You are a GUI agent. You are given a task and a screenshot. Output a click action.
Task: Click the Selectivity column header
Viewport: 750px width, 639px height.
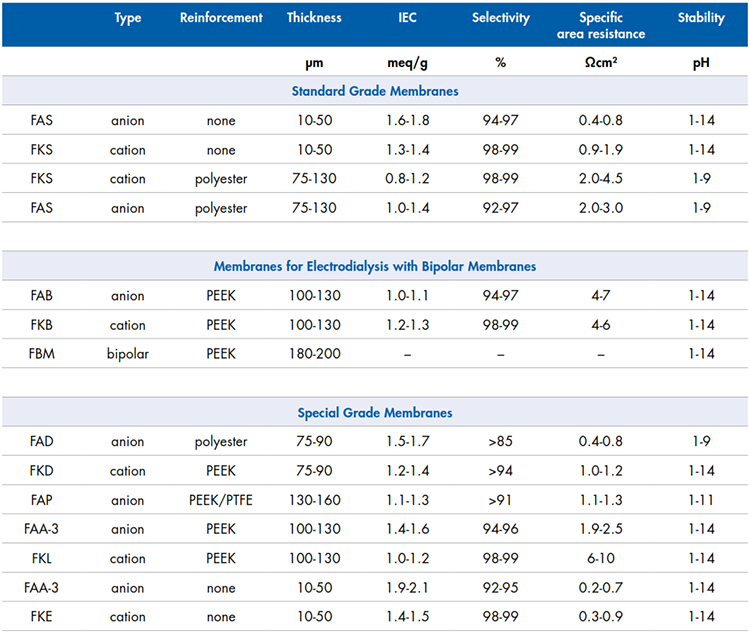click(x=500, y=18)
